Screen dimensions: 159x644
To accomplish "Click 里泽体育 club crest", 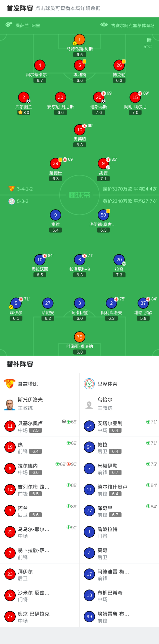I will pyautogui.click(x=89, y=384).
